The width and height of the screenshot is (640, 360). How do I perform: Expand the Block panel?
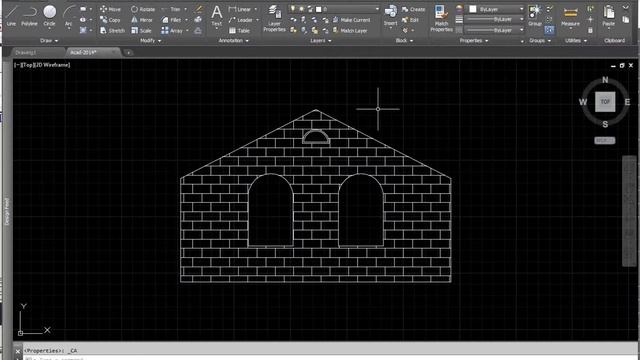404,40
